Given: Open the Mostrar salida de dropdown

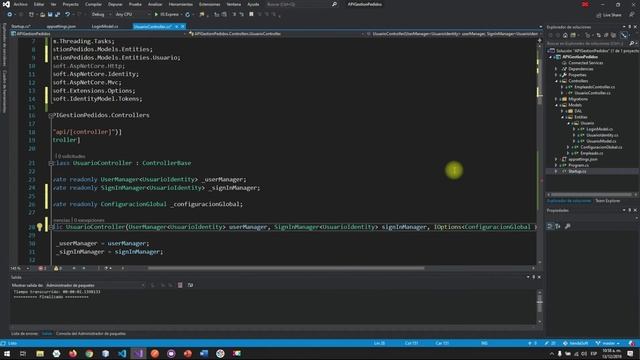Looking at the screenshot, I should click(95, 285).
